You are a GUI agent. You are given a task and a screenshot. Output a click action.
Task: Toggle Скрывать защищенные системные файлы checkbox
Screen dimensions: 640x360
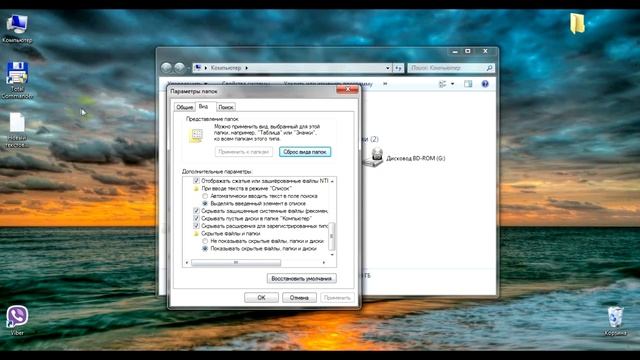[x=196, y=211]
